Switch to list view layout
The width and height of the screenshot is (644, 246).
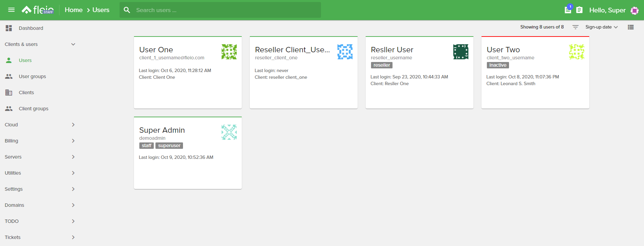click(631, 27)
